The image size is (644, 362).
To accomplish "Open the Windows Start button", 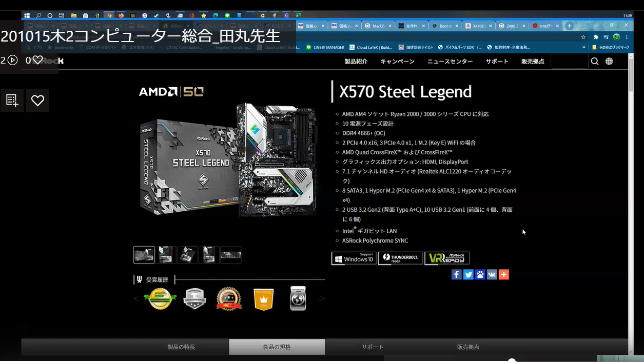I will click(27, 16).
